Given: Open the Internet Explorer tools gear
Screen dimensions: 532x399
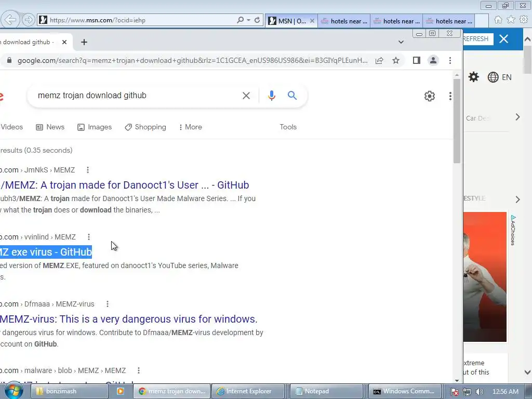Looking at the screenshot, I should click(524, 20).
